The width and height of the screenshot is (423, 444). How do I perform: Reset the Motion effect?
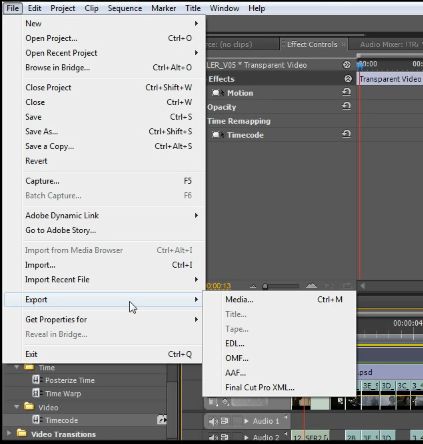click(347, 92)
